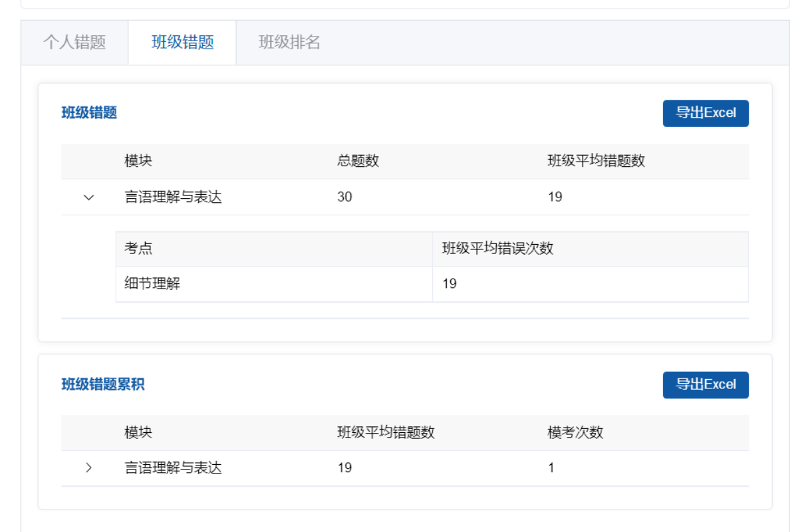Click 言语理解与表达 module name in first table
Viewport: 798px width, 532px height.
coord(172,197)
